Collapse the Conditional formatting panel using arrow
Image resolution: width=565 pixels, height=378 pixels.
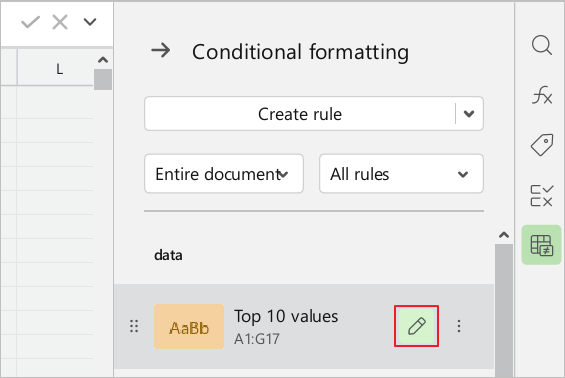161,50
